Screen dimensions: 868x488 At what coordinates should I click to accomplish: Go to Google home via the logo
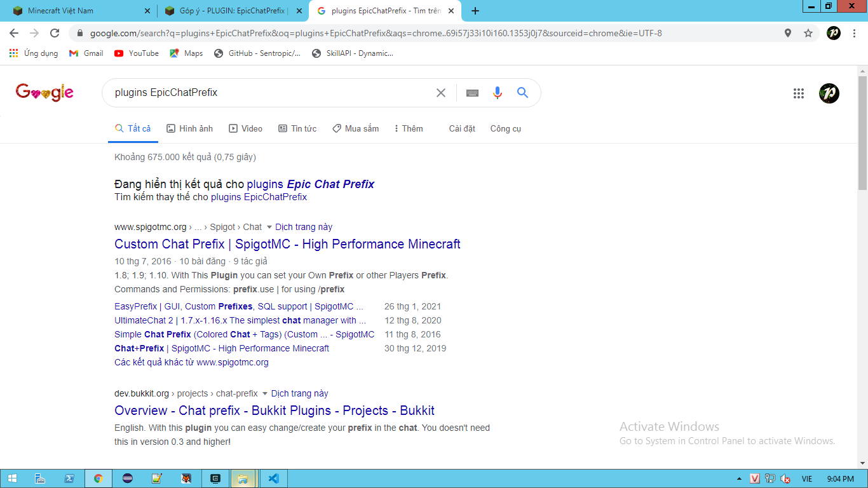tap(44, 93)
